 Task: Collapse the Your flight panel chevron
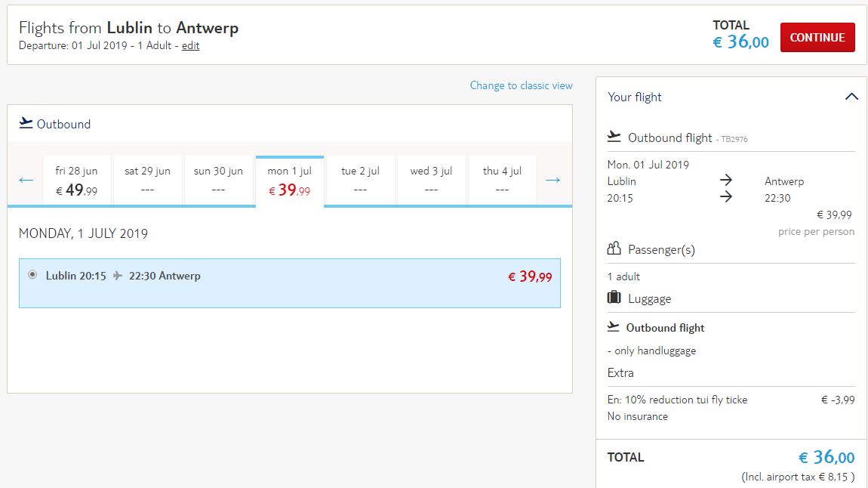[851, 97]
